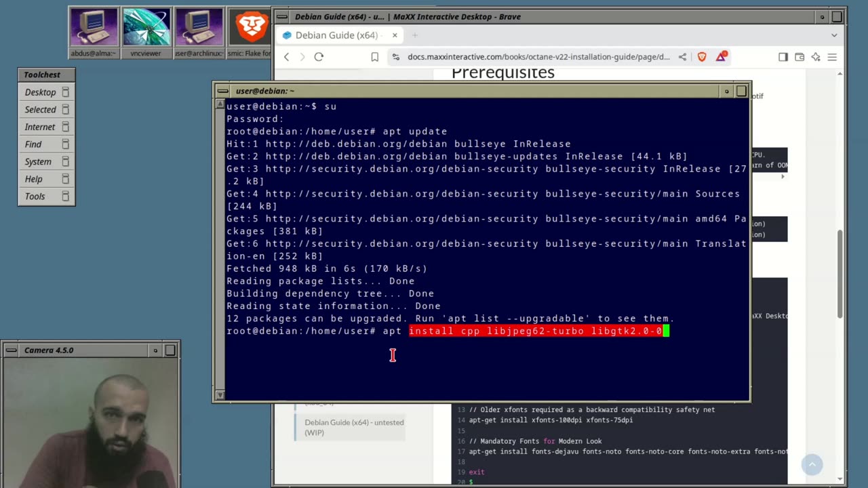Viewport: 868px width, 488px height.
Task: Expand the tab search chevron in Brave
Action: [x=834, y=35]
